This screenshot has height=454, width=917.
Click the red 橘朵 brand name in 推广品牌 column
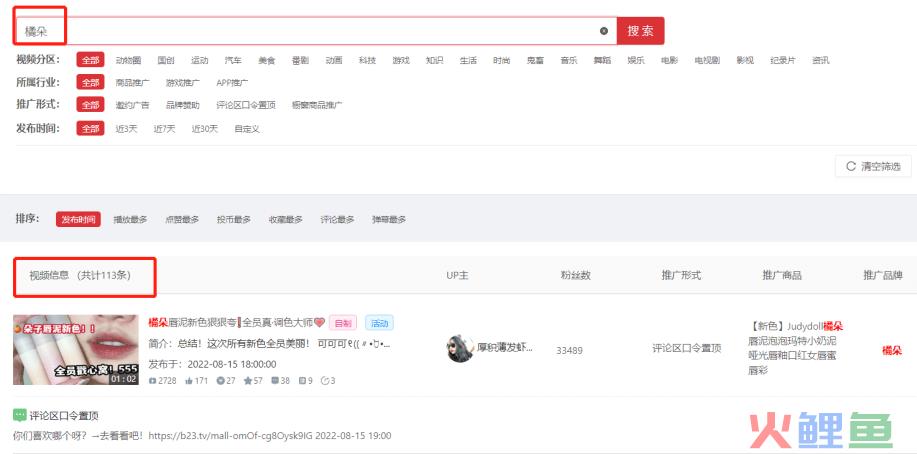892,350
